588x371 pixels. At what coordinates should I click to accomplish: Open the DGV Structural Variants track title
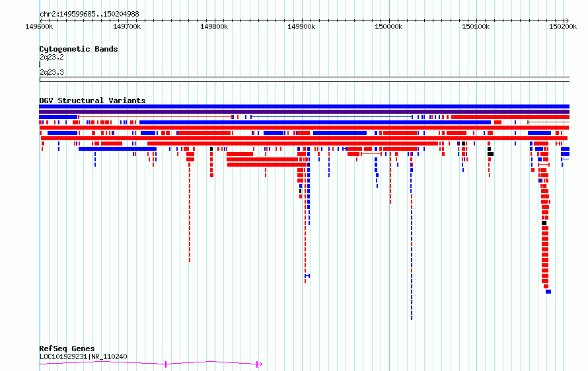tap(92, 101)
